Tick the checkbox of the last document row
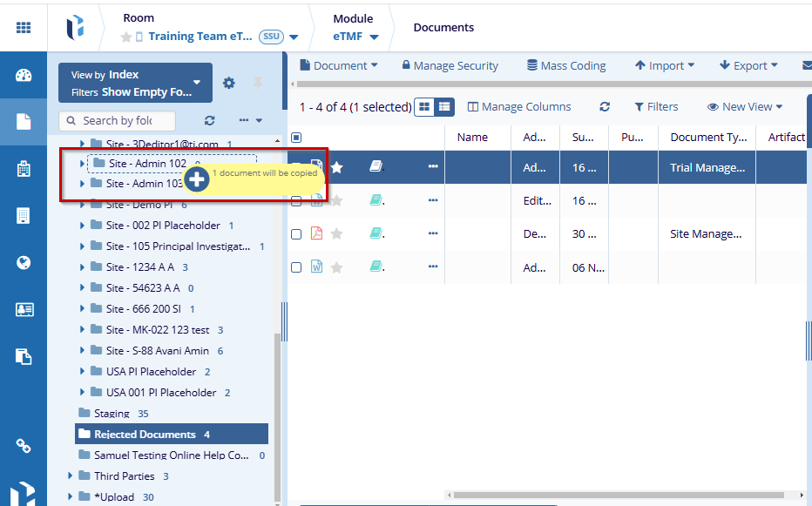 point(296,267)
